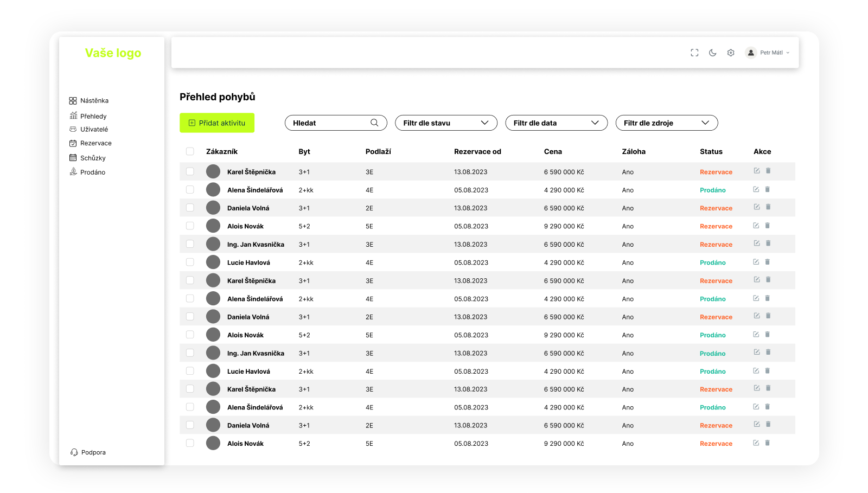Click the Vaše logo brand link
Image resolution: width=868 pixels, height=493 pixels.
pos(113,53)
